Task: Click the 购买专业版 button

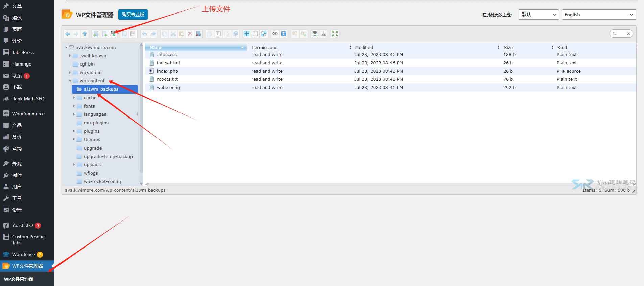Action: pyautogui.click(x=133, y=15)
